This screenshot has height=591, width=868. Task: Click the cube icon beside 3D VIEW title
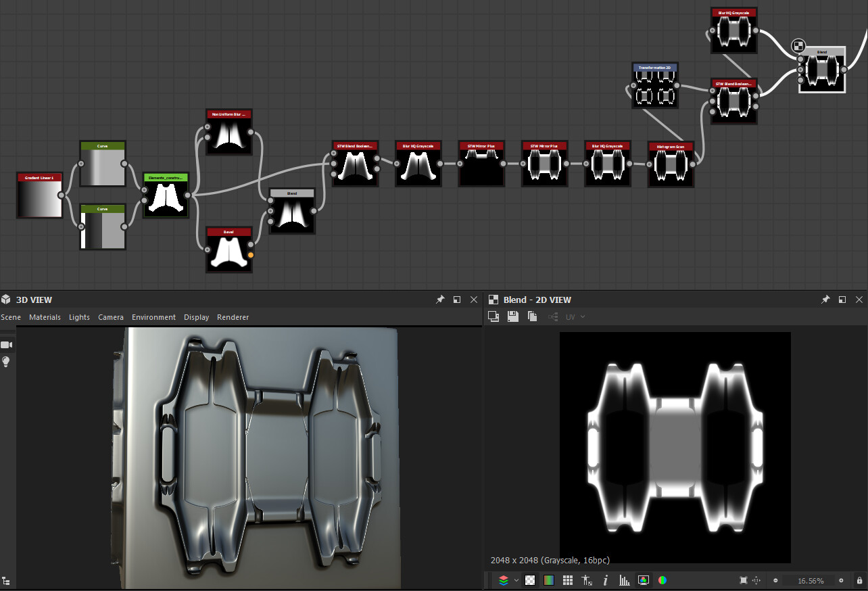pos(6,300)
